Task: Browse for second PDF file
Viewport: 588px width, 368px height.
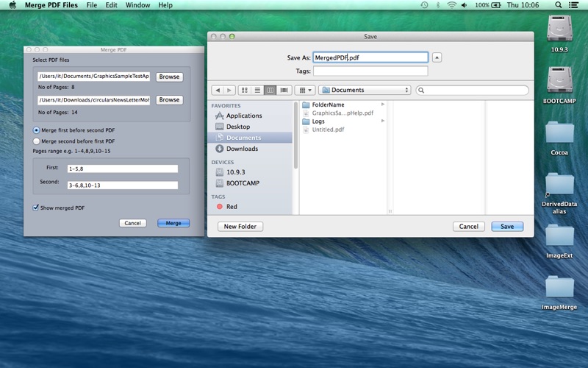Action: pyautogui.click(x=169, y=100)
